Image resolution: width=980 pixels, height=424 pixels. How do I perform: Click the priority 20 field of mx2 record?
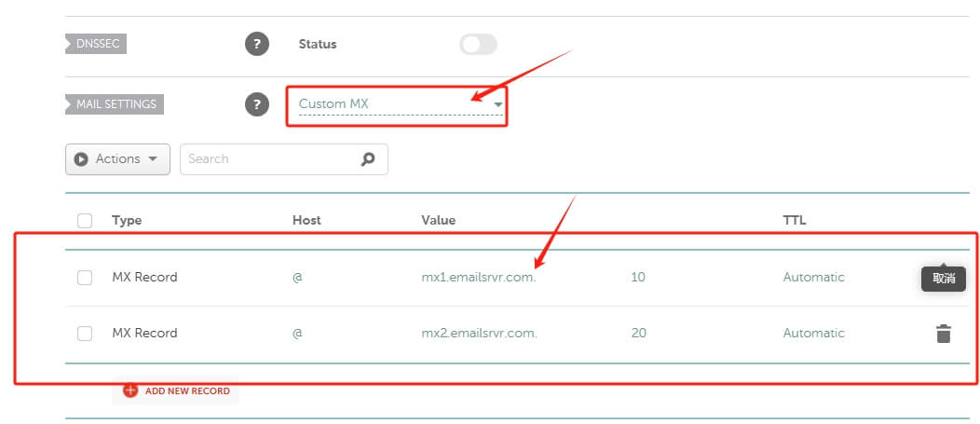click(x=638, y=334)
